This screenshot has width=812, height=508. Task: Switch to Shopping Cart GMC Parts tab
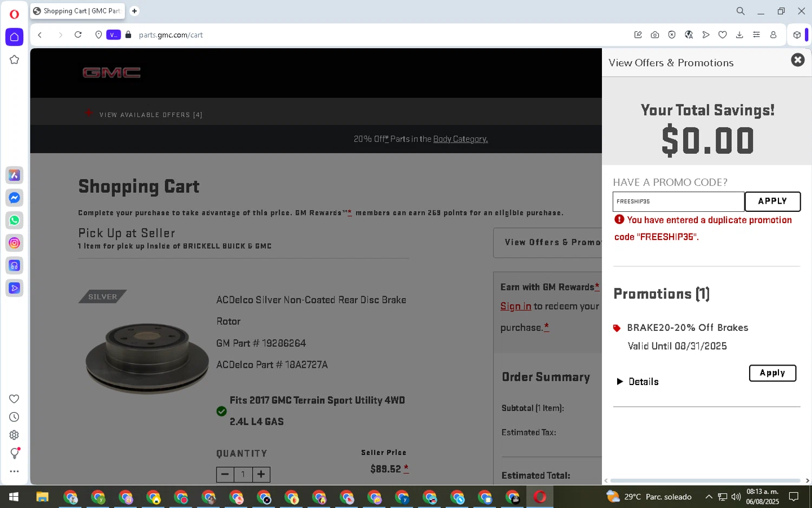point(77,11)
